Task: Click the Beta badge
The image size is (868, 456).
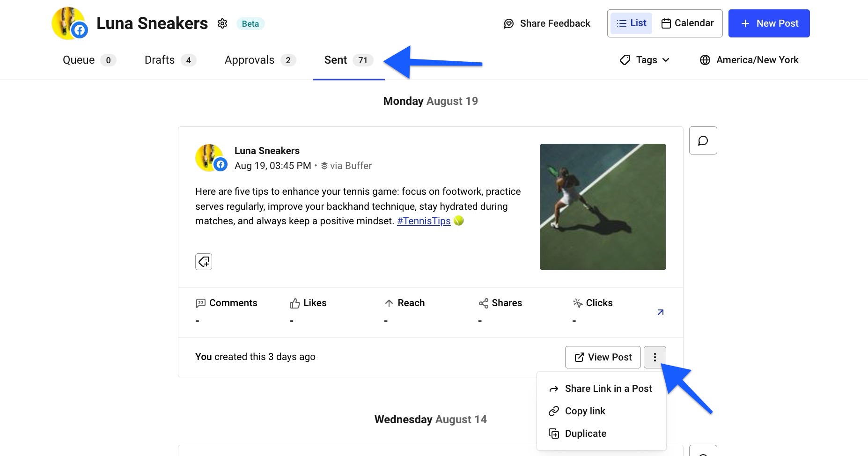Action: click(250, 24)
